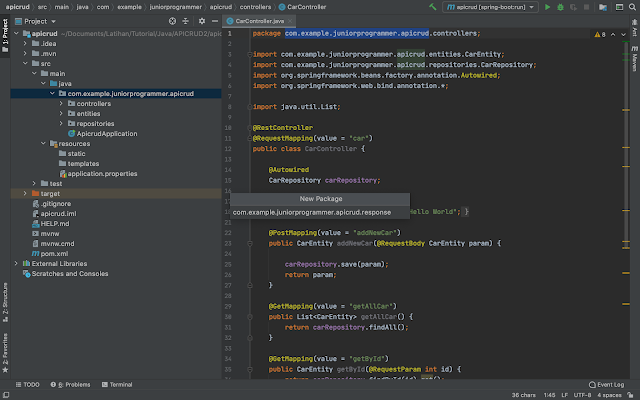This screenshot has height=400, width=640.
Task: Click the locate opened file target icon
Action: click(x=172, y=21)
